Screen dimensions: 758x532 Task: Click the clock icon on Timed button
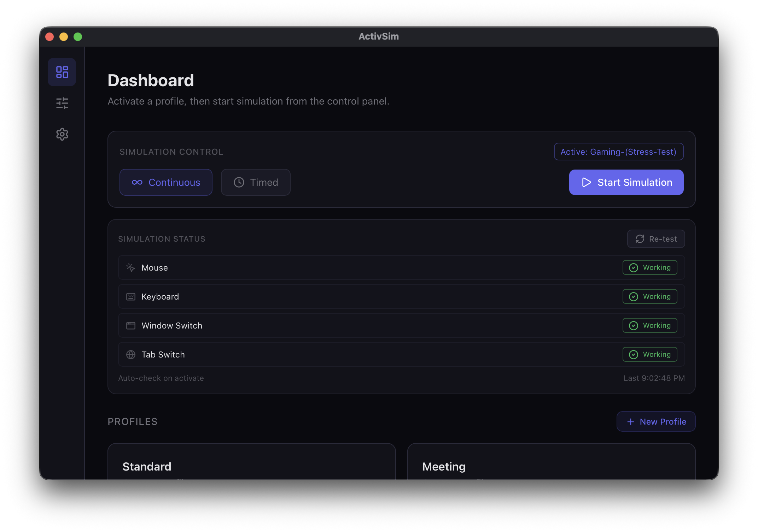point(238,182)
